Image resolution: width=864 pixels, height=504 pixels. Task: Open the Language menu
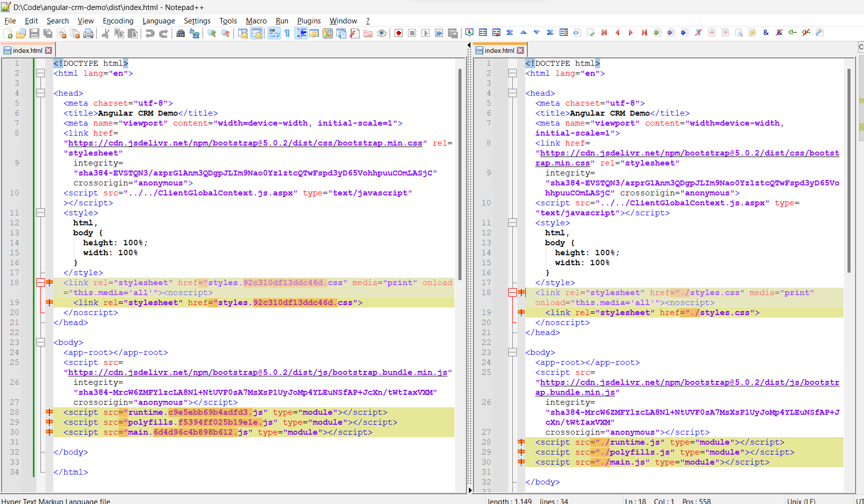pos(159,21)
